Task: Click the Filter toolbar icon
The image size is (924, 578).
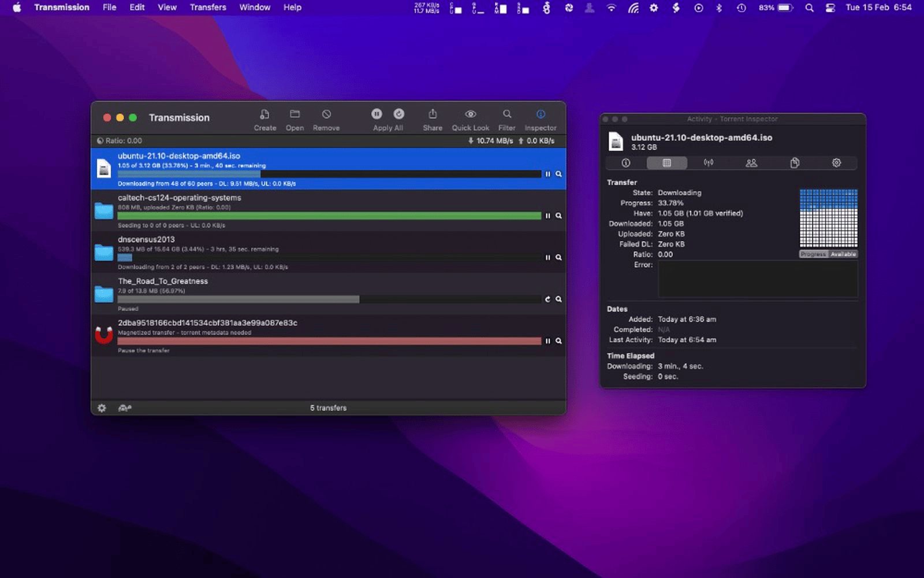Action: click(506, 118)
